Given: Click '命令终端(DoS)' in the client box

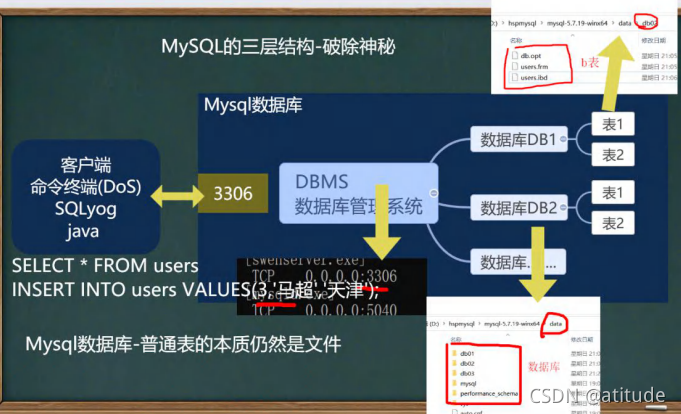Looking at the screenshot, I should 86,187.
